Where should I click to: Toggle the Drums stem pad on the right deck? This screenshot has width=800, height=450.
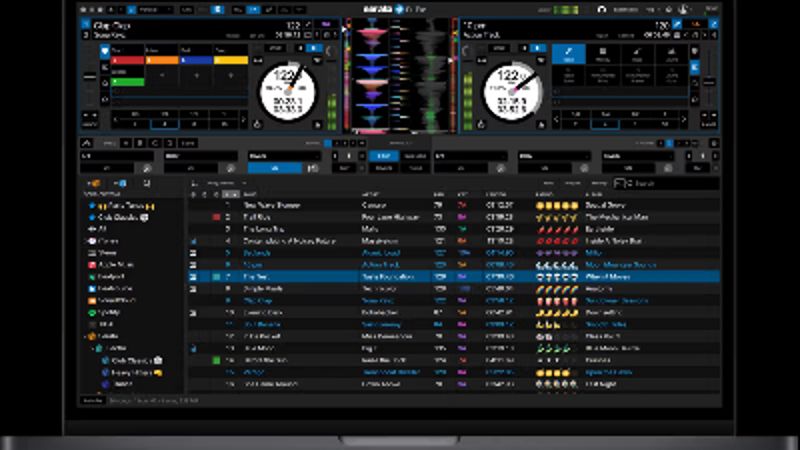coord(671,54)
